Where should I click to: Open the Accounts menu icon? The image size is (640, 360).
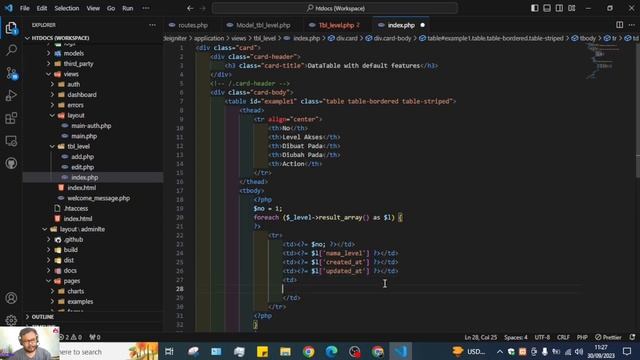[x=11, y=298]
